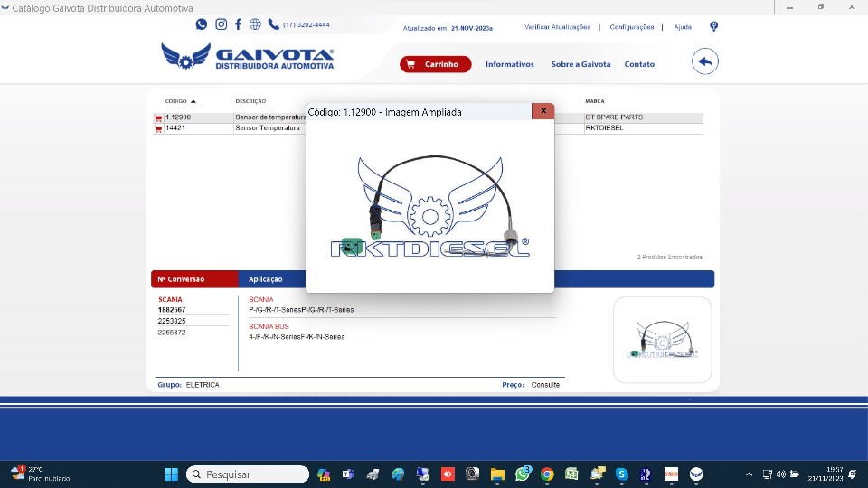Open the WhatsApp contact icon in header
Viewport: 868px width, 488px height.
click(x=202, y=24)
